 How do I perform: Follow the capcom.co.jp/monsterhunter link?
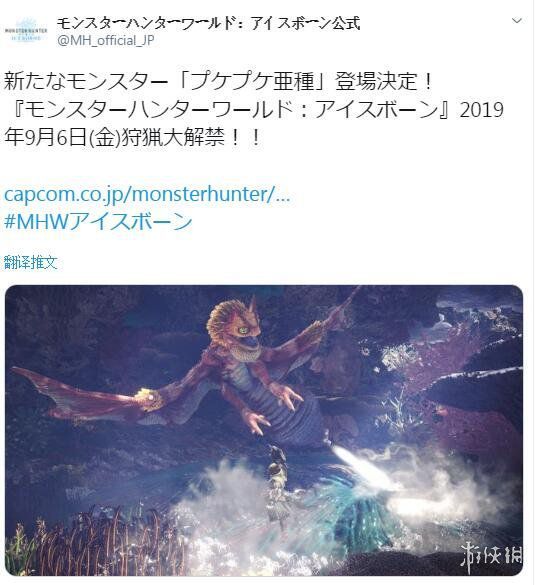coord(147,194)
